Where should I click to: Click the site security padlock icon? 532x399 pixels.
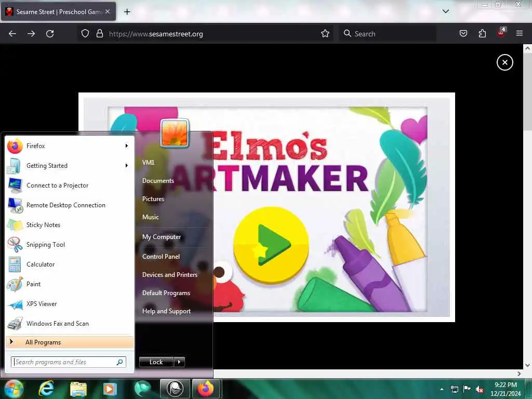coord(99,34)
